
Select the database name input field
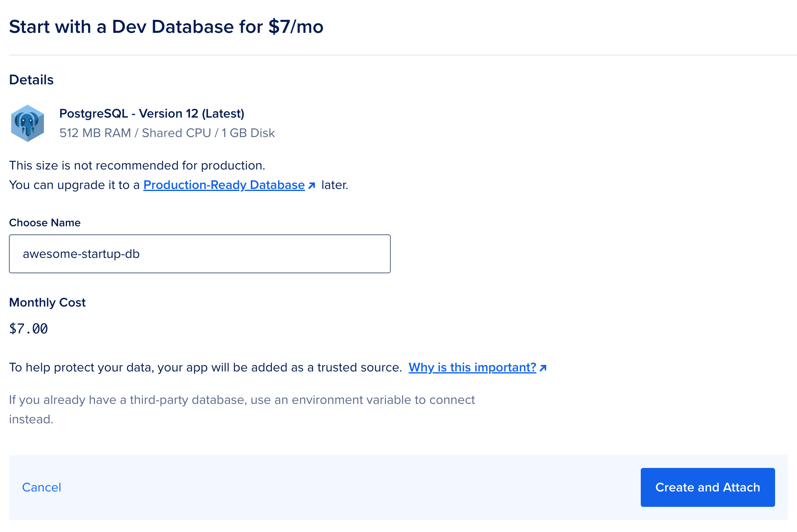pos(200,253)
